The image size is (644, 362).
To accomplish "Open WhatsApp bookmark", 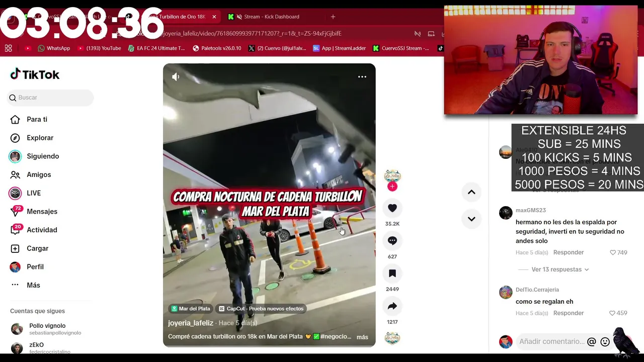I will click(54, 48).
